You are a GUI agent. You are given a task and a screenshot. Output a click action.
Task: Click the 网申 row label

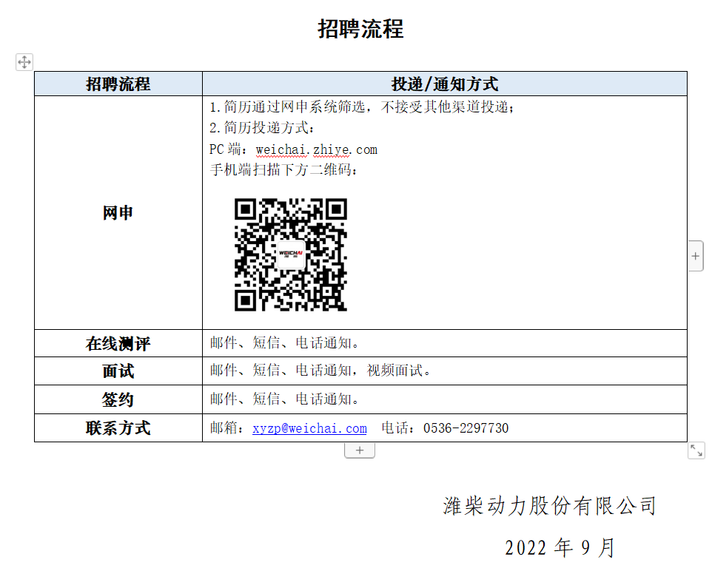pos(118,213)
